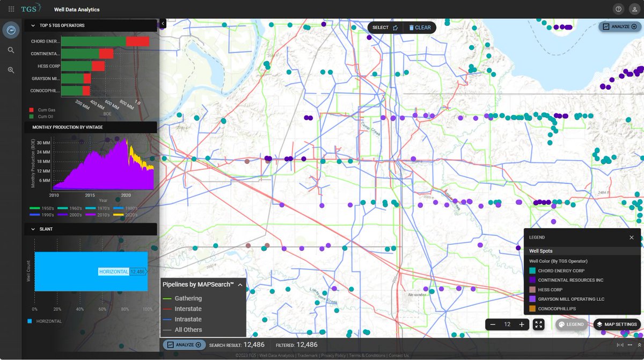644x360 pixels.
Task: Click the ConocoPhillips operator bar
Action: 75,91
